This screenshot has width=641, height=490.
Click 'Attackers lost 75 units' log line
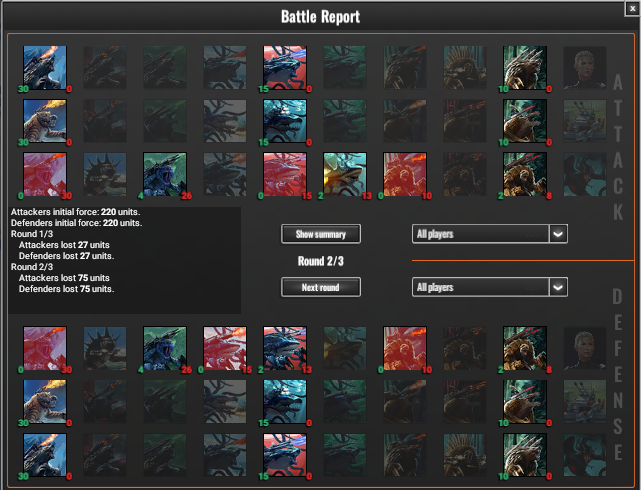[64, 278]
